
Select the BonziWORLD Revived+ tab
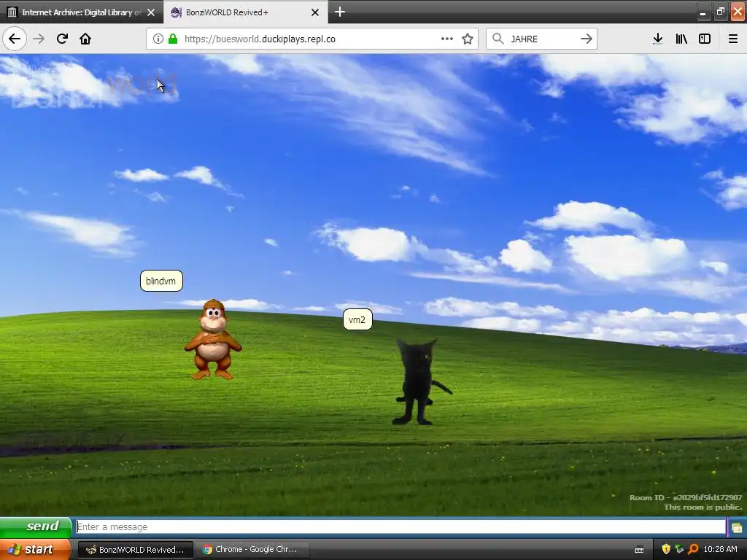245,12
